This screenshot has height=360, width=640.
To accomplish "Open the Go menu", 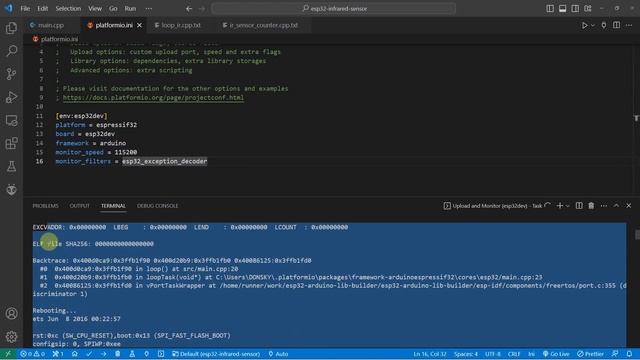I will click(x=113, y=9).
